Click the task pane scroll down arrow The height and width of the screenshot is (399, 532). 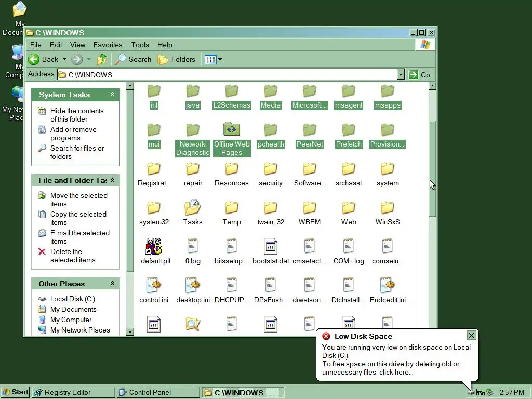pos(130,332)
